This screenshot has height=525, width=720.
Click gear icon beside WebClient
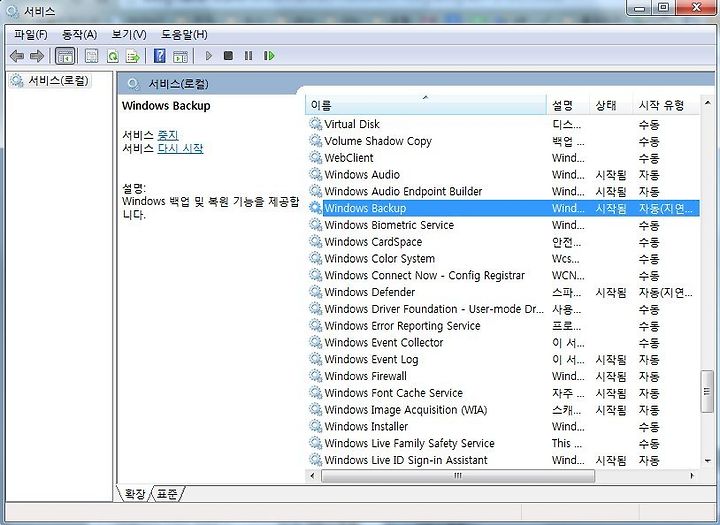click(315, 157)
